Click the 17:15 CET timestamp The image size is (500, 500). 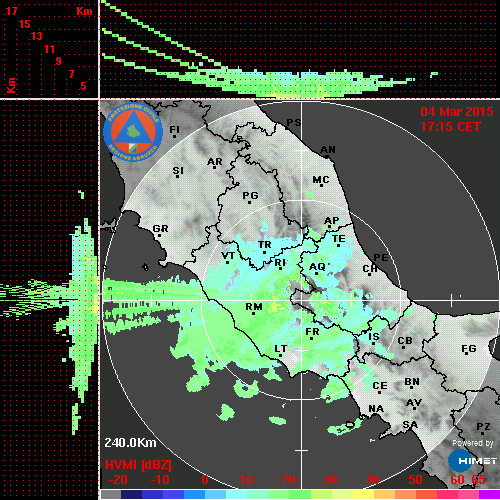(x=450, y=127)
